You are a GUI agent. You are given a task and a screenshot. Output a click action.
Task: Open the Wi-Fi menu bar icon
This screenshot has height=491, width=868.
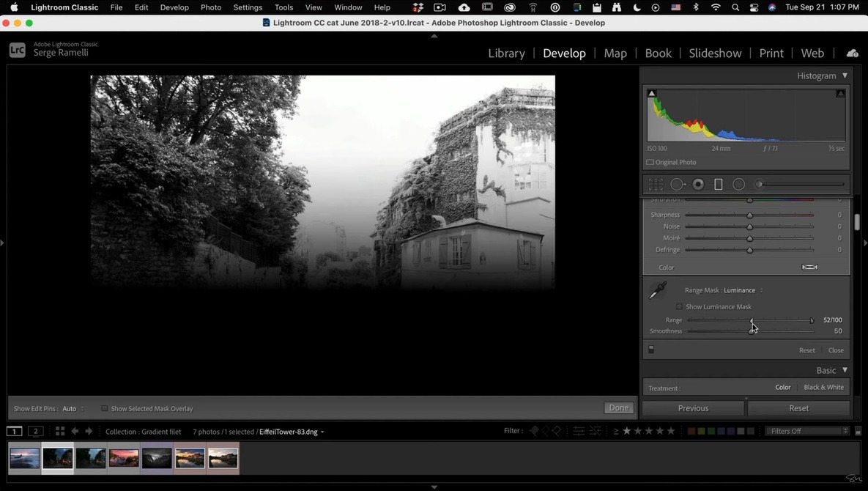click(716, 7)
